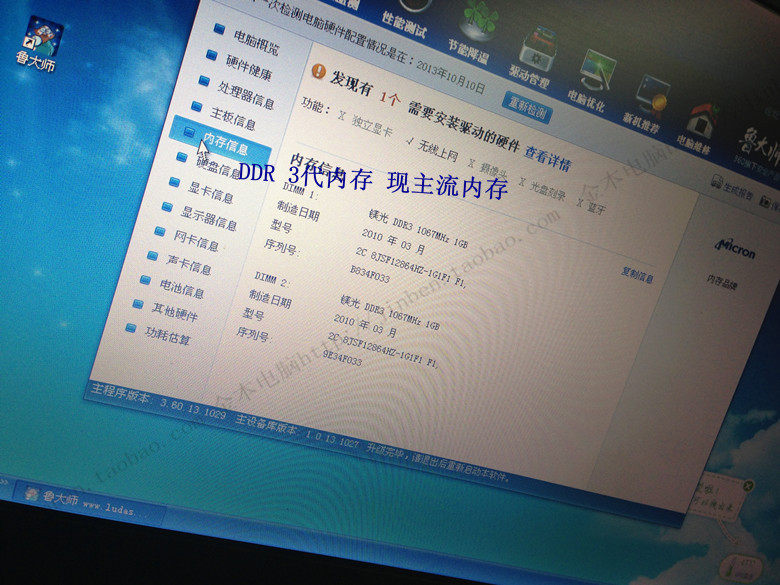Click 主程序版本 in the status bar
The image size is (780, 585).
click(120, 393)
